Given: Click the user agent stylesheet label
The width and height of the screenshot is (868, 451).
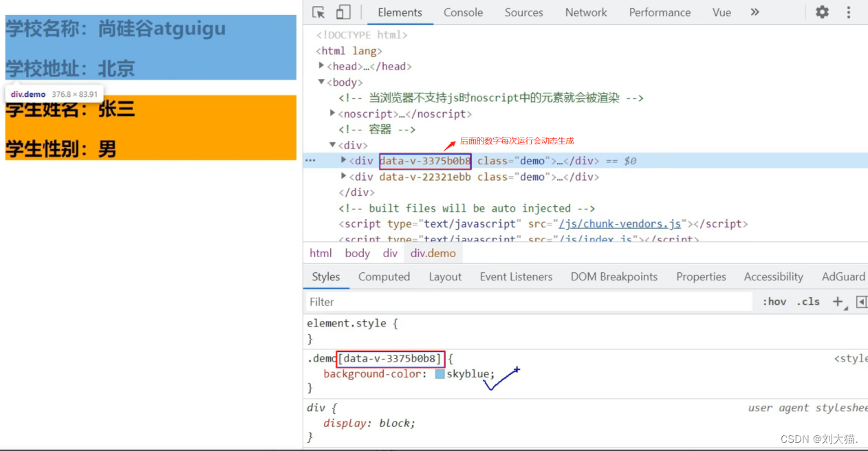Looking at the screenshot, I should click(x=808, y=408).
